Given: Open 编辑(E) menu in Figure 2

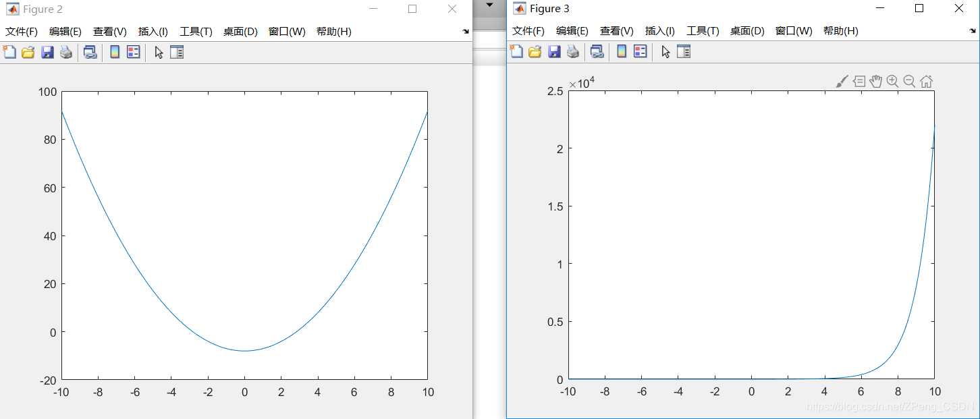Looking at the screenshot, I should 65,32.
